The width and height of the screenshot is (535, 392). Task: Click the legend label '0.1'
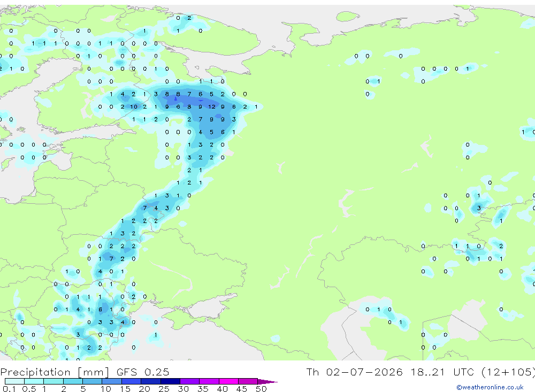click(9, 389)
